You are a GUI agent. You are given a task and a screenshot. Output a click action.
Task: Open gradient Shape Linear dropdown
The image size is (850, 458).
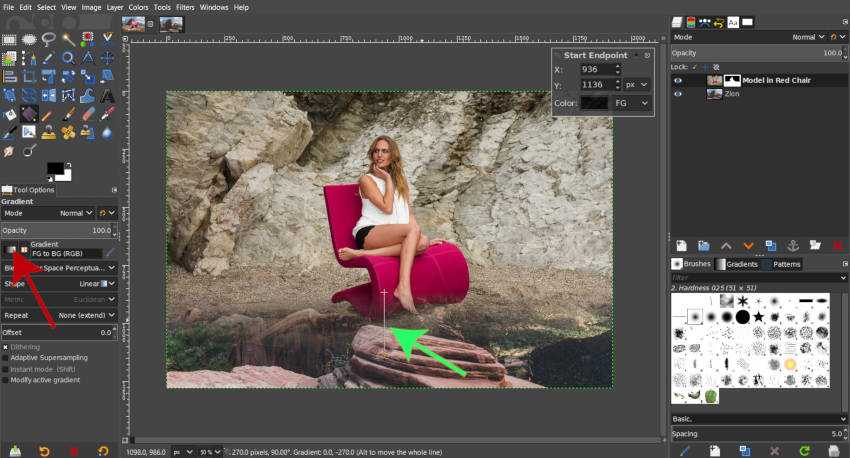pos(96,283)
